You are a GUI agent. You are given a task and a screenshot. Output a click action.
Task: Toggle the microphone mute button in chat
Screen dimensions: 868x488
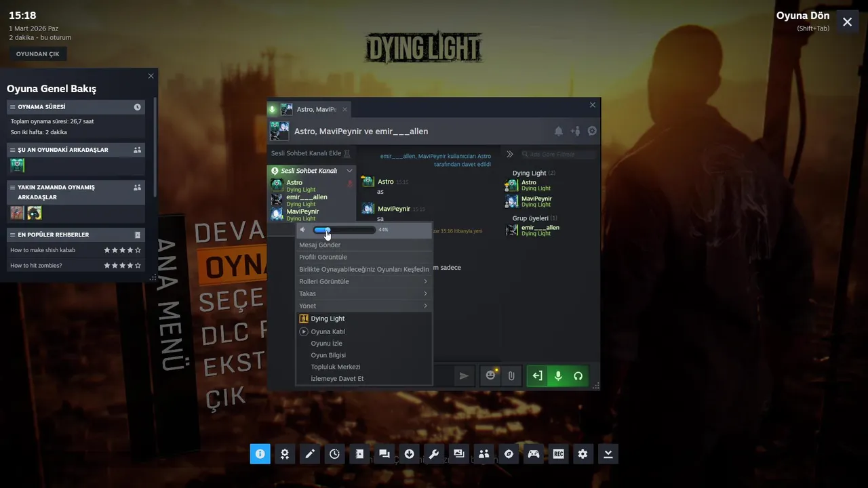pos(558,375)
